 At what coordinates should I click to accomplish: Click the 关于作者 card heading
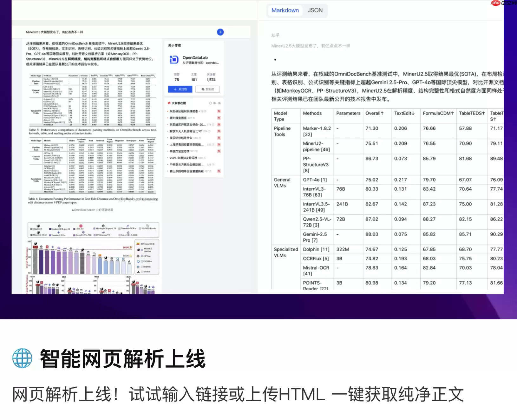174,45
